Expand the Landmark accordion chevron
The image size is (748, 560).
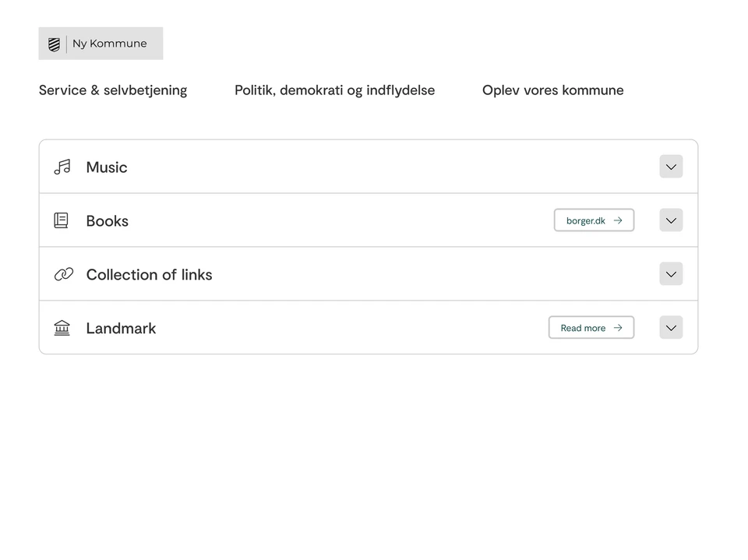pyautogui.click(x=671, y=328)
